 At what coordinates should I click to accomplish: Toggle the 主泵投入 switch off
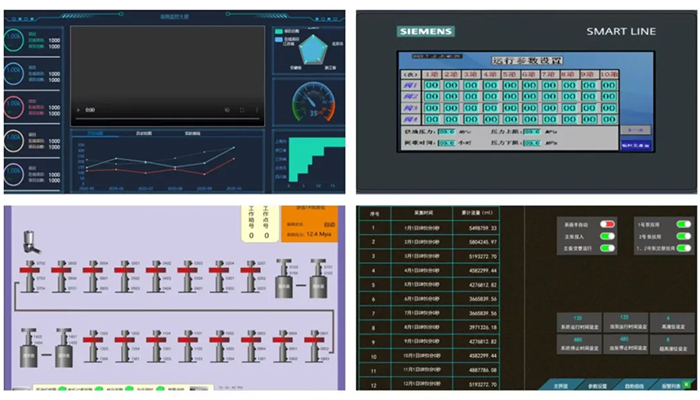tap(607, 236)
